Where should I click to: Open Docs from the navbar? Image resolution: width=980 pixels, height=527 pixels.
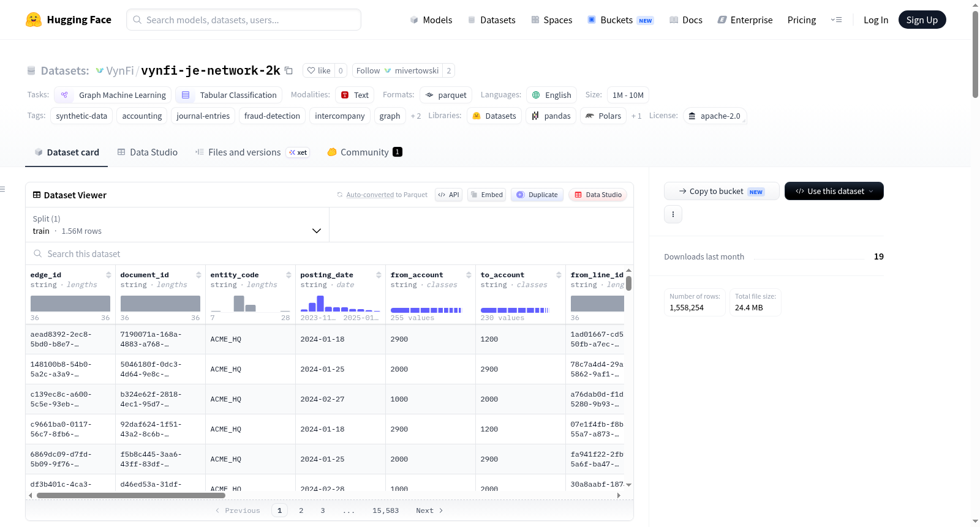(x=686, y=20)
